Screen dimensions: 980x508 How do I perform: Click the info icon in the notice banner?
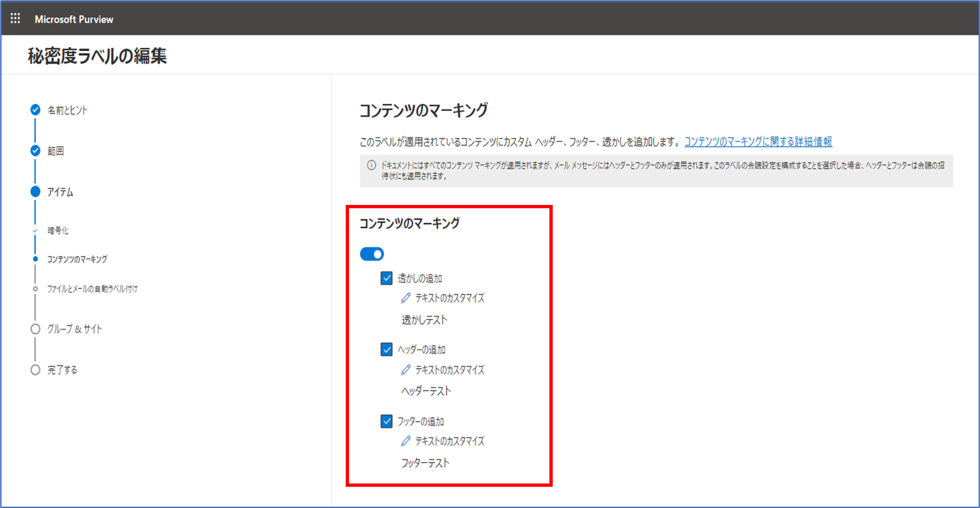pyautogui.click(x=372, y=165)
